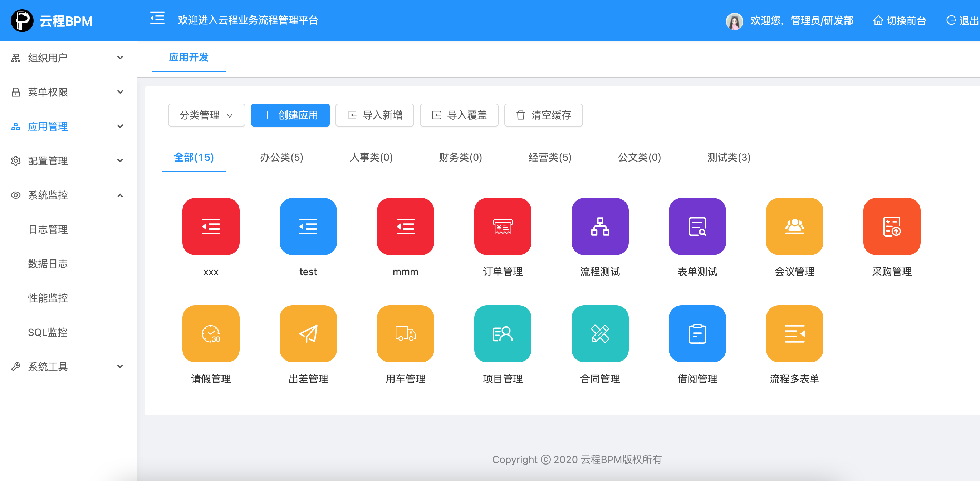Open the 流程测试 purple app icon

coord(599,227)
